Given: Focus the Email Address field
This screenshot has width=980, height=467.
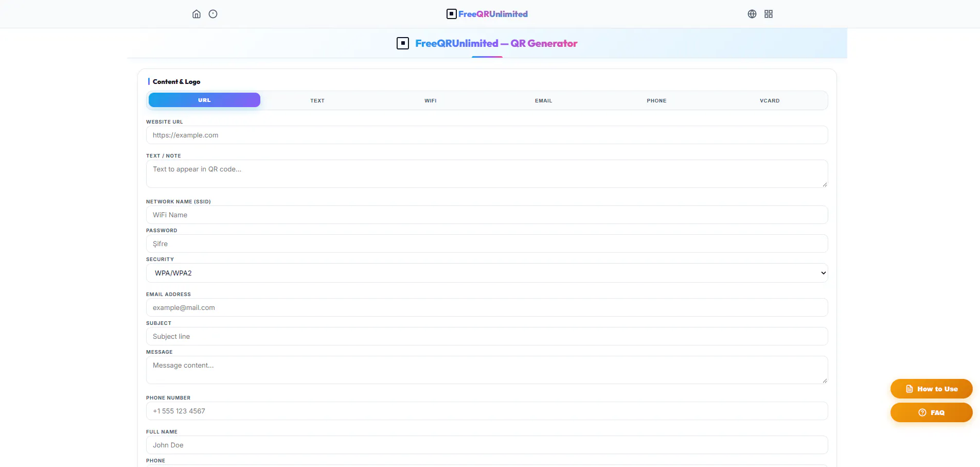Looking at the screenshot, I should click(487, 307).
